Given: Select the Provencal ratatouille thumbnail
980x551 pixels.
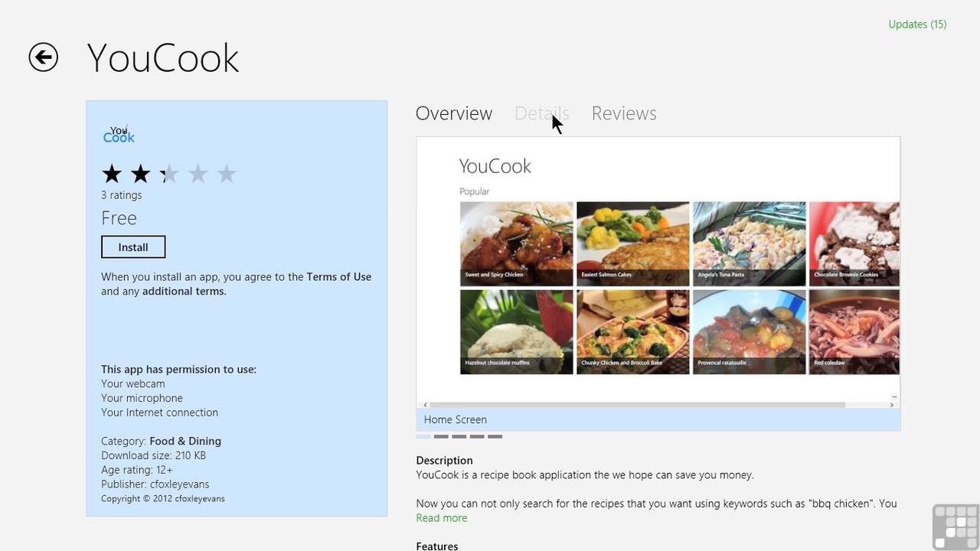Looking at the screenshot, I should (750, 331).
